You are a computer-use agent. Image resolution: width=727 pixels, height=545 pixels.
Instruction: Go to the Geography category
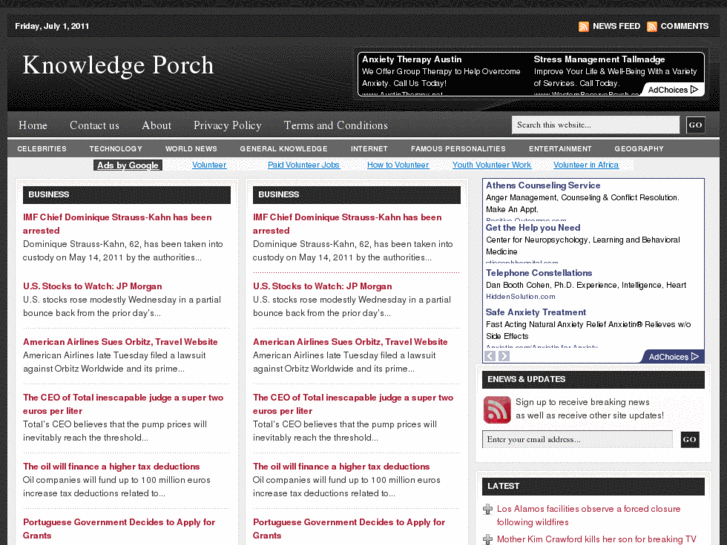639,149
